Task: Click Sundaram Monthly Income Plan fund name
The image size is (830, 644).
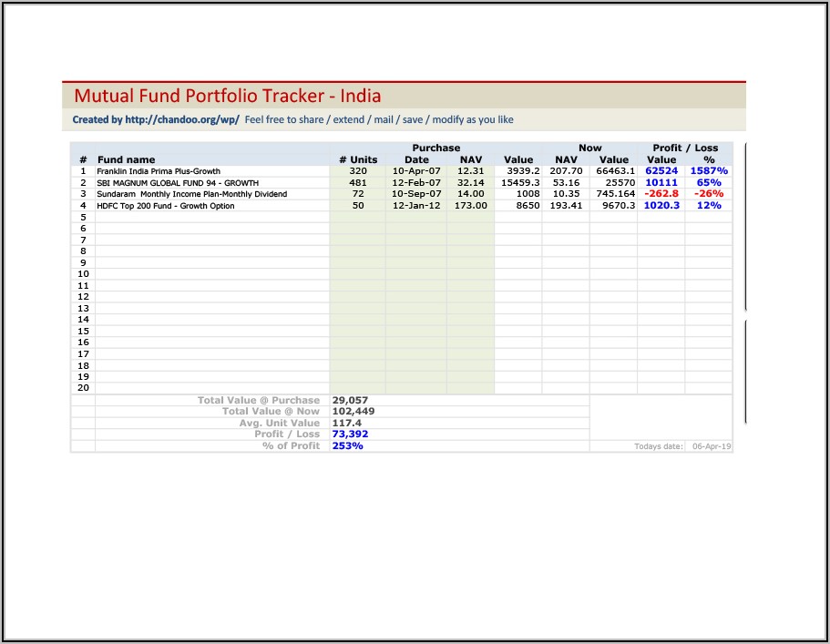Action: click(191, 194)
